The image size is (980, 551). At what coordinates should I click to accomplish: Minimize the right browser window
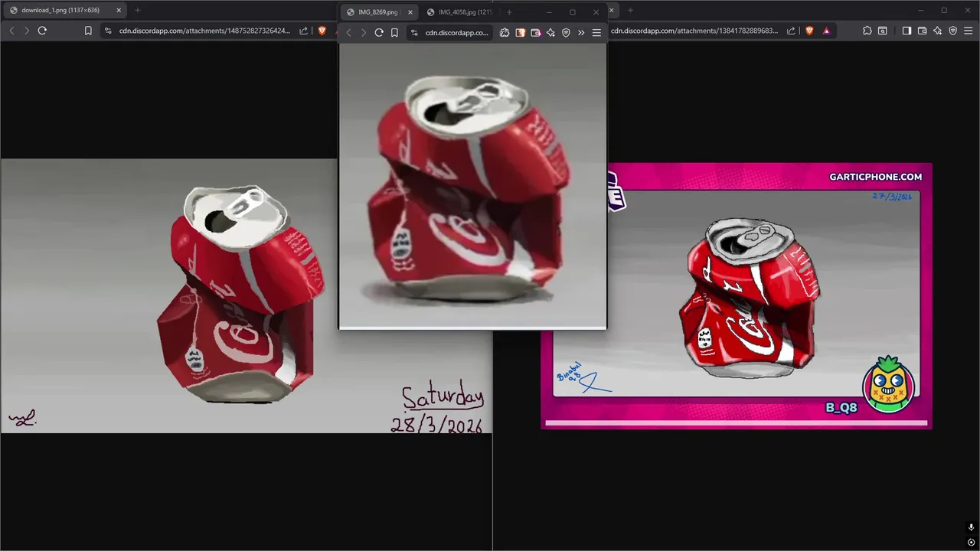tap(921, 10)
